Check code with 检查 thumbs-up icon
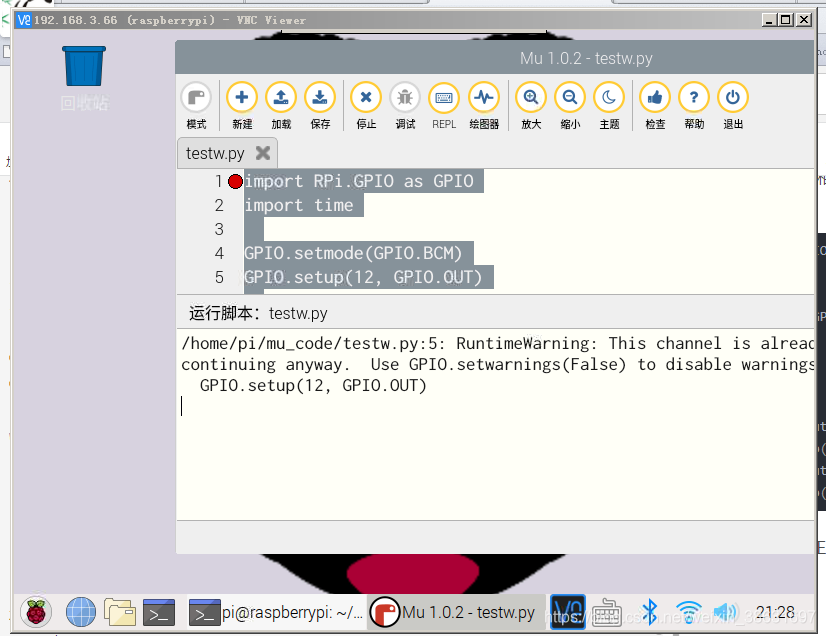 (655, 105)
